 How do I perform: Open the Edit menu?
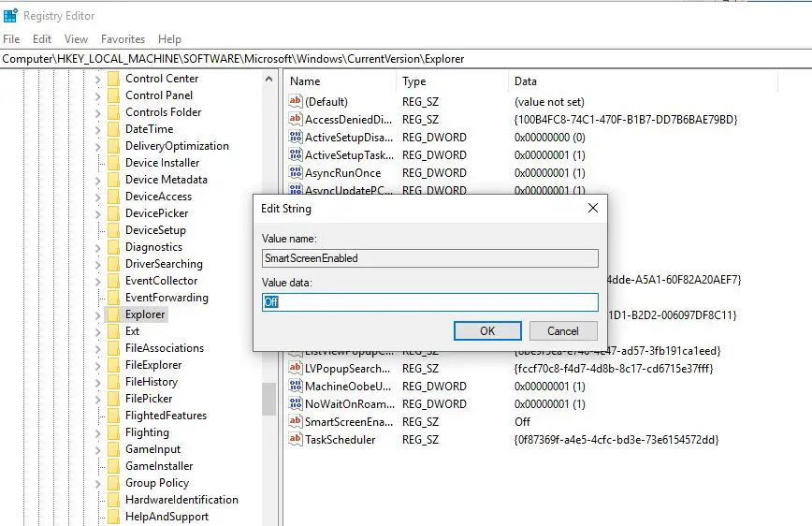pyautogui.click(x=42, y=39)
